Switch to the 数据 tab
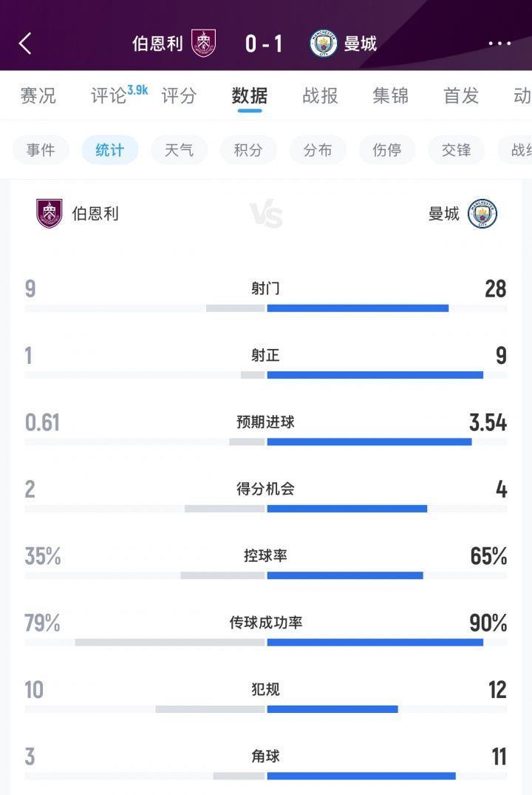The width and height of the screenshot is (532, 795). pos(248,95)
